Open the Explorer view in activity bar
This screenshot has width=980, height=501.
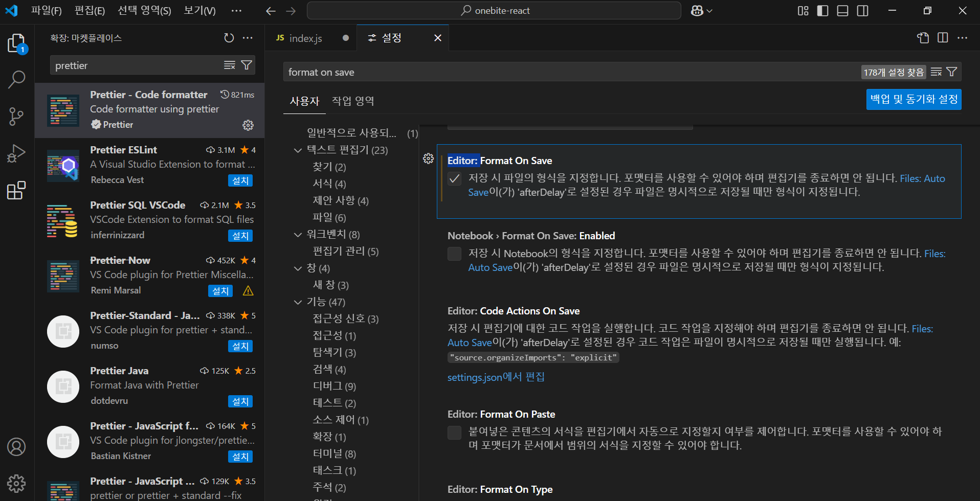click(x=16, y=43)
